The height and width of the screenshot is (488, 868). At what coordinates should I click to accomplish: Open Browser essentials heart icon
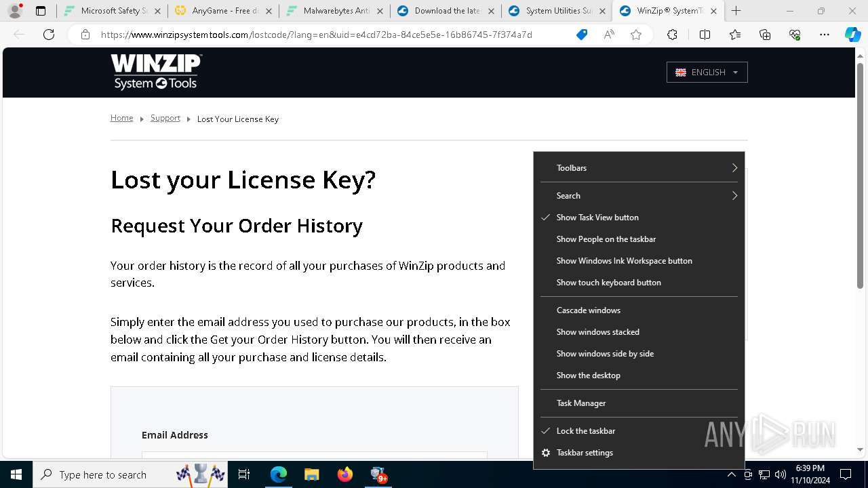coord(795,35)
